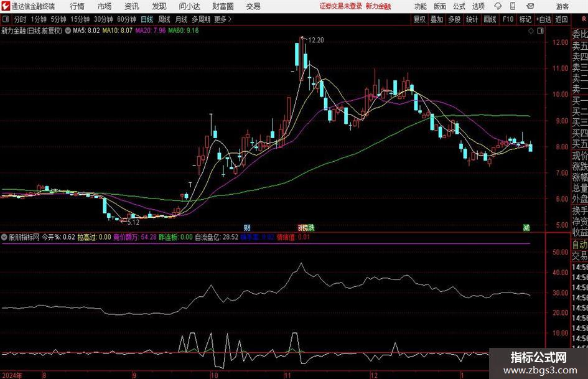588x379 pixels.
Task: Switch to the 5分钟 period tab
Action: coord(58,19)
